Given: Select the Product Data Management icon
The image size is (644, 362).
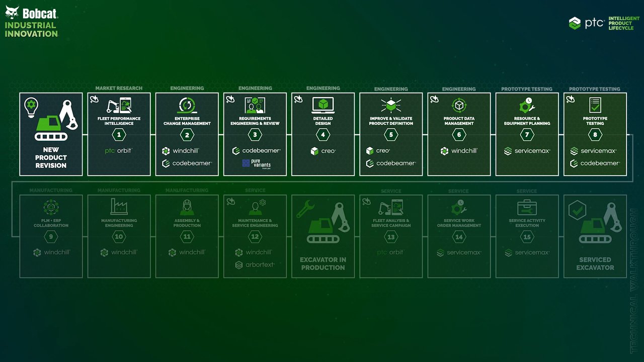Looking at the screenshot, I should pyautogui.click(x=459, y=105).
